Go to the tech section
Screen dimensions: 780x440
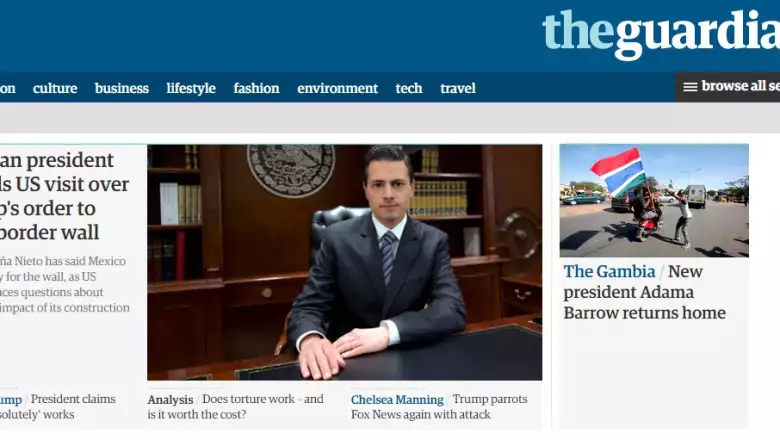point(409,88)
